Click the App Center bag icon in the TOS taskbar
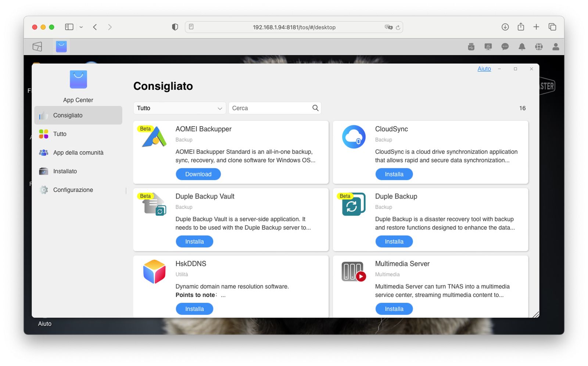The height and width of the screenshot is (366, 588). (61, 47)
